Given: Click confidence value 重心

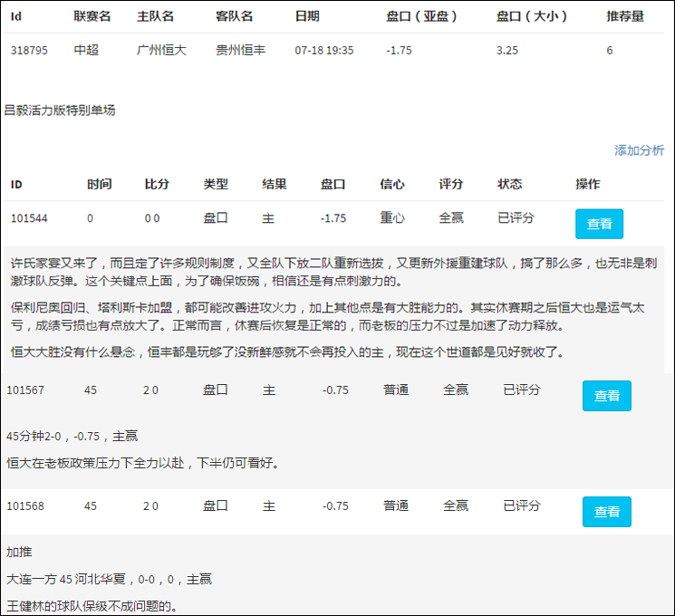Looking at the screenshot, I should [392, 217].
